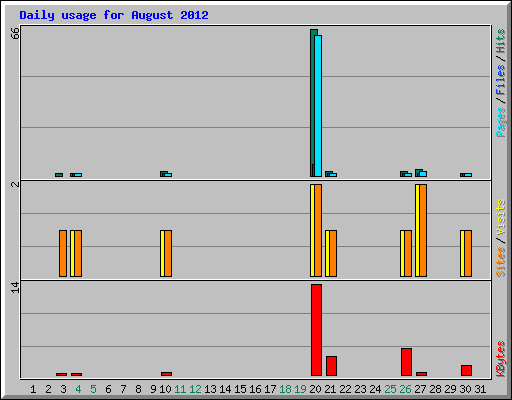This screenshot has height=400, width=512.
Task: Click the y-axis value '66'
Action: point(15,33)
